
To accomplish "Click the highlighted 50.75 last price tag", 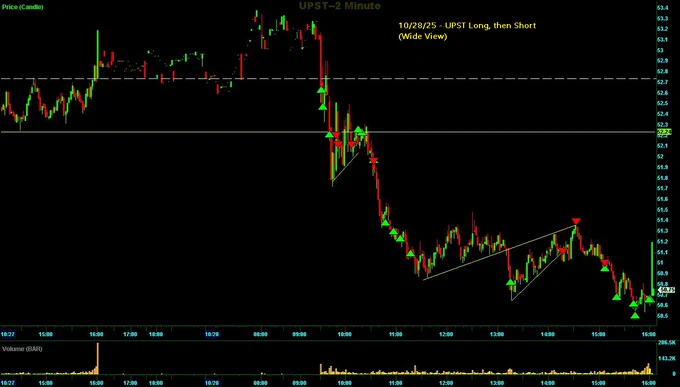I will tap(667, 290).
